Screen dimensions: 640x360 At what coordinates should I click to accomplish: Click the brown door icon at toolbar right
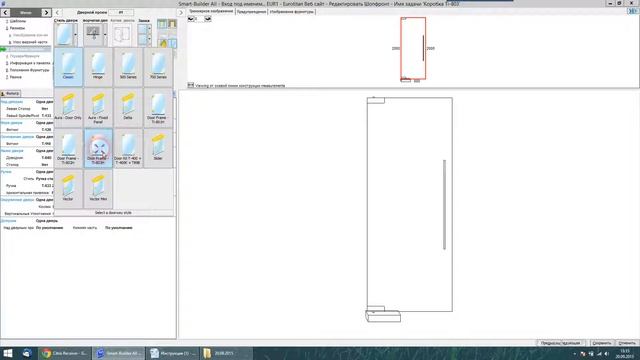point(172,24)
